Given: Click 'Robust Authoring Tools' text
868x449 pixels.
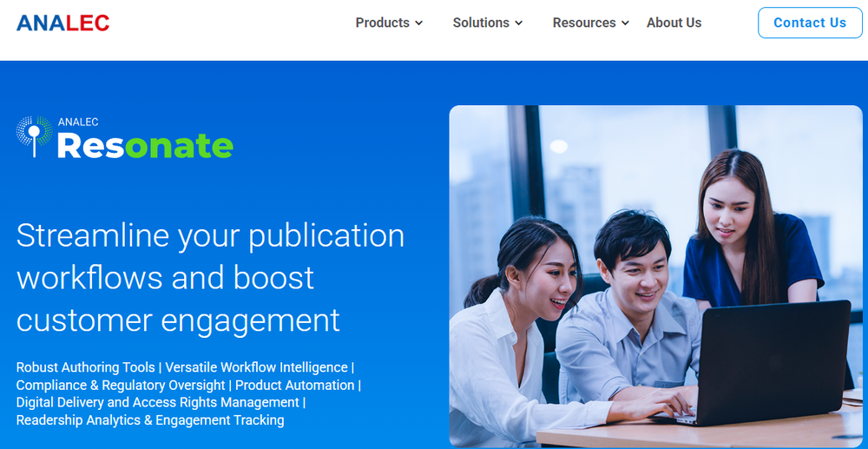Looking at the screenshot, I should point(85,367).
